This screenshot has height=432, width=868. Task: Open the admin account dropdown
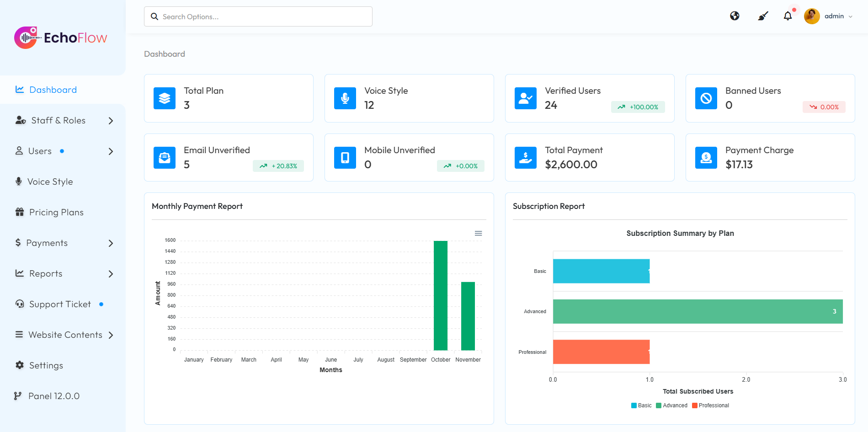click(829, 16)
